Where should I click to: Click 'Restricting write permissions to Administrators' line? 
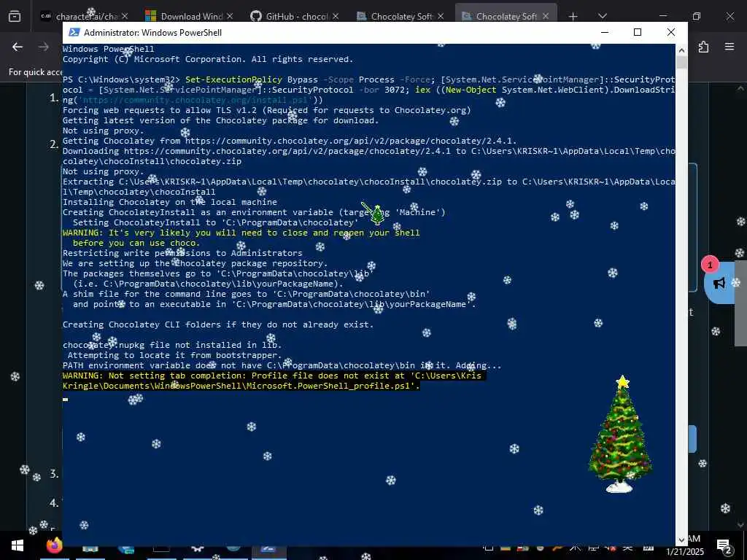pyautogui.click(x=182, y=253)
